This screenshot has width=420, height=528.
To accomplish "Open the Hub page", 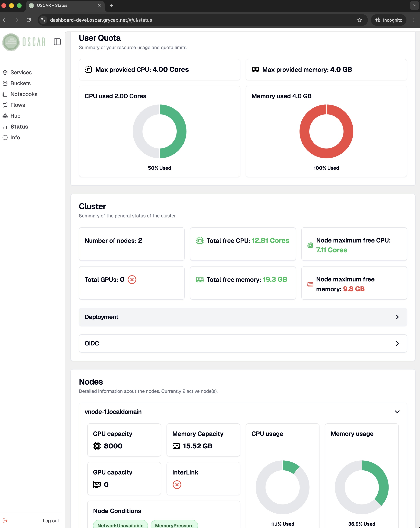I will [x=15, y=116].
